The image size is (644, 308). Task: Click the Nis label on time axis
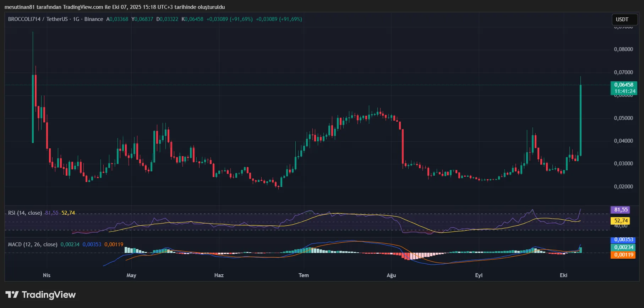point(47,275)
